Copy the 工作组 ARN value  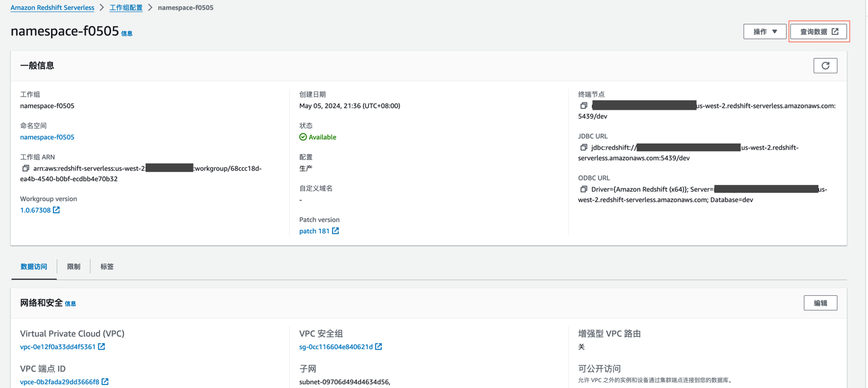pos(25,169)
